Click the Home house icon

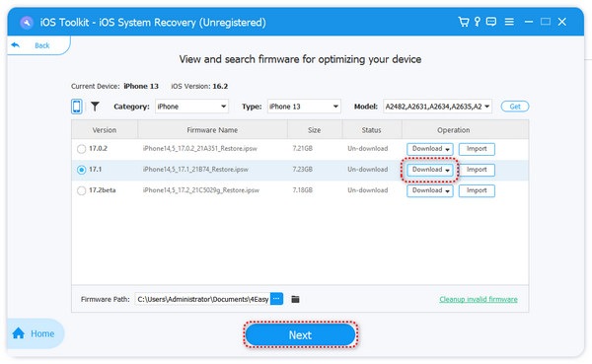18,333
